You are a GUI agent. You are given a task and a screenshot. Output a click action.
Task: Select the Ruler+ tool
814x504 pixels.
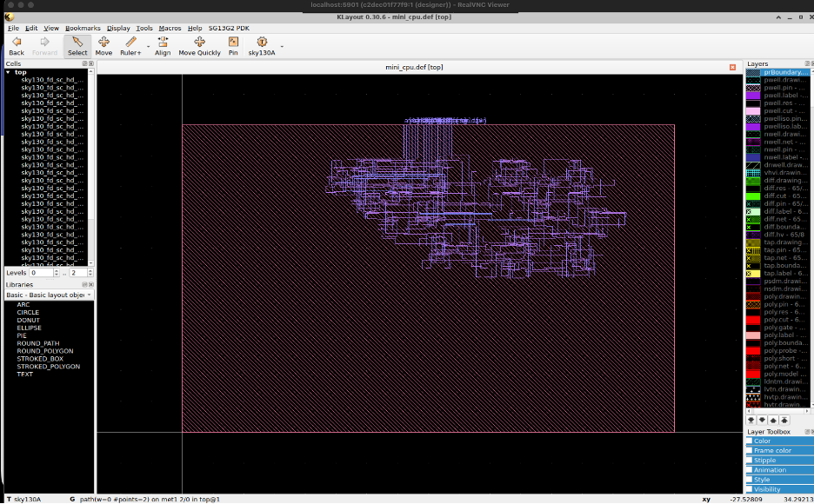[130, 45]
